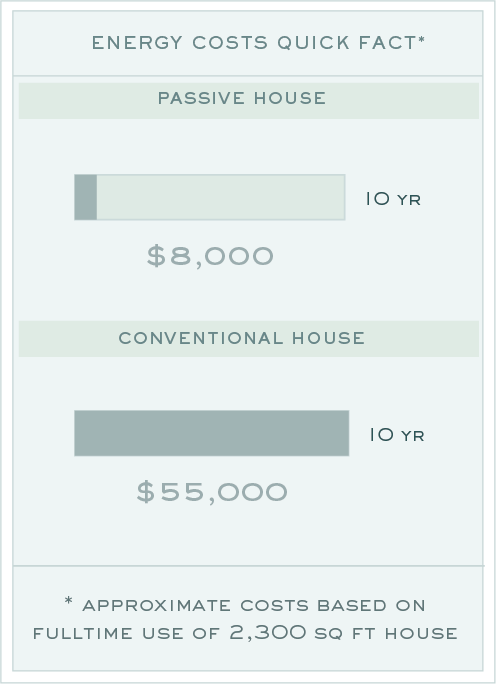Click the dark filled segment of passive bar
The width and height of the screenshot is (496, 684).
(86, 197)
